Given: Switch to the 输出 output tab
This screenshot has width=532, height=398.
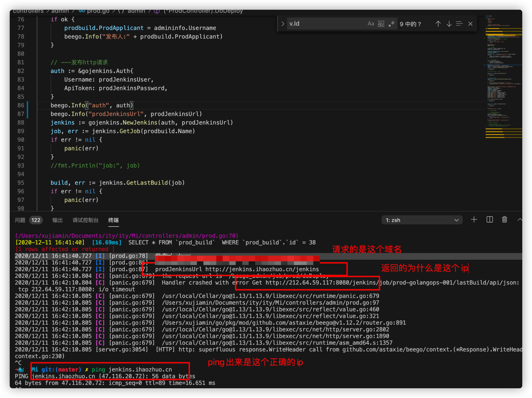Looking at the screenshot, I should pos(57,220).
